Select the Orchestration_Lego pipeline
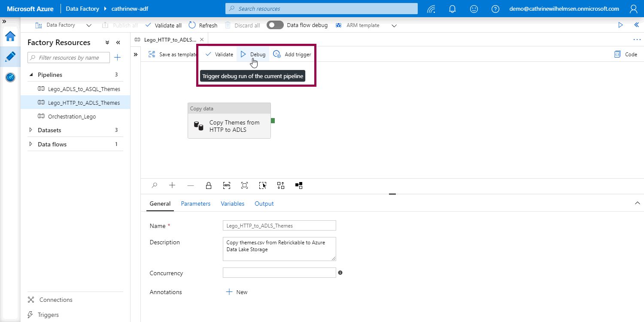This screenshot has height=322, width=644. (x=72, y=116)
